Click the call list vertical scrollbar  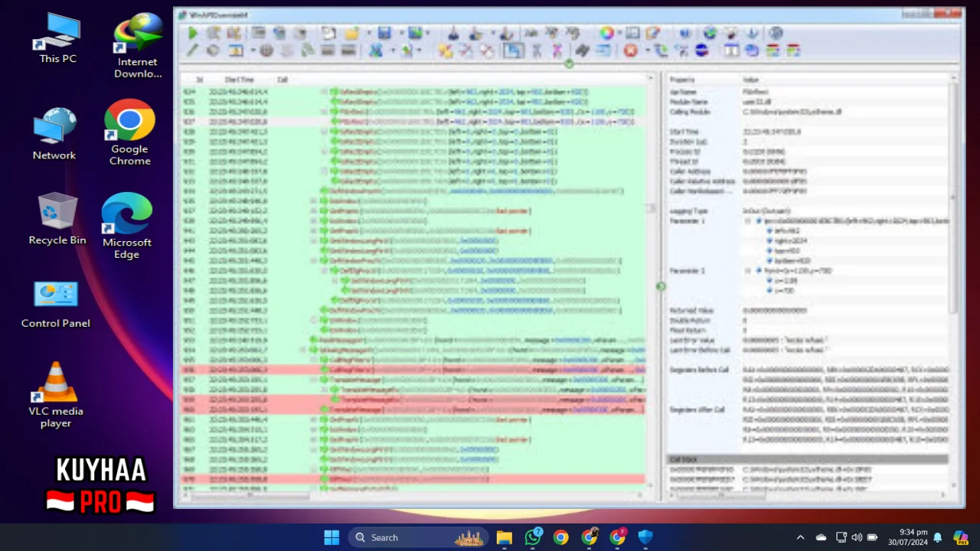651,283
